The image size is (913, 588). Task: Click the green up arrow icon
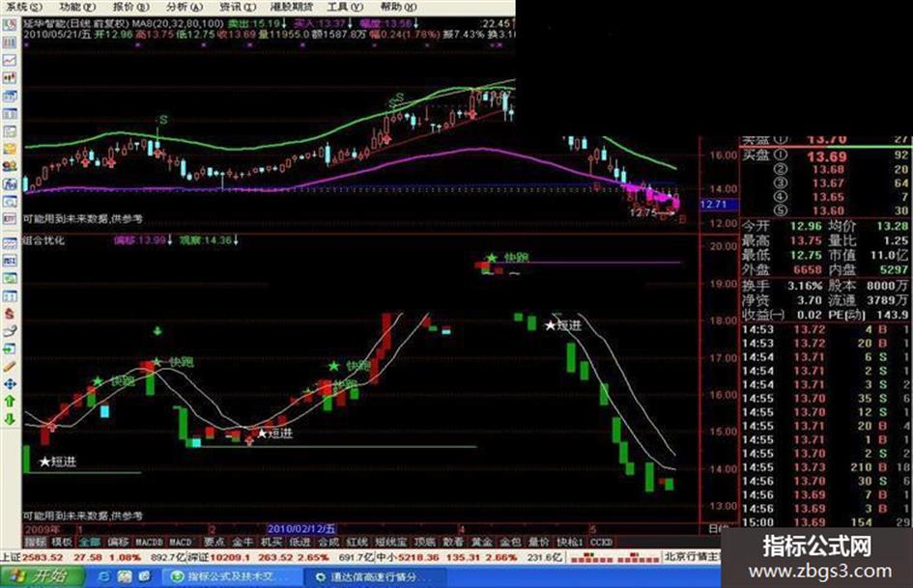click(x=10, y=402)
